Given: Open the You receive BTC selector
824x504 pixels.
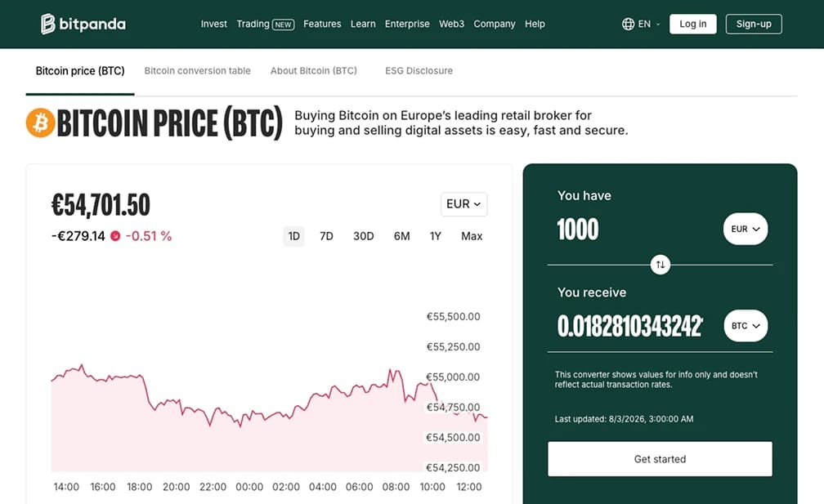Looking at the screenshot, I should (746, 325).
